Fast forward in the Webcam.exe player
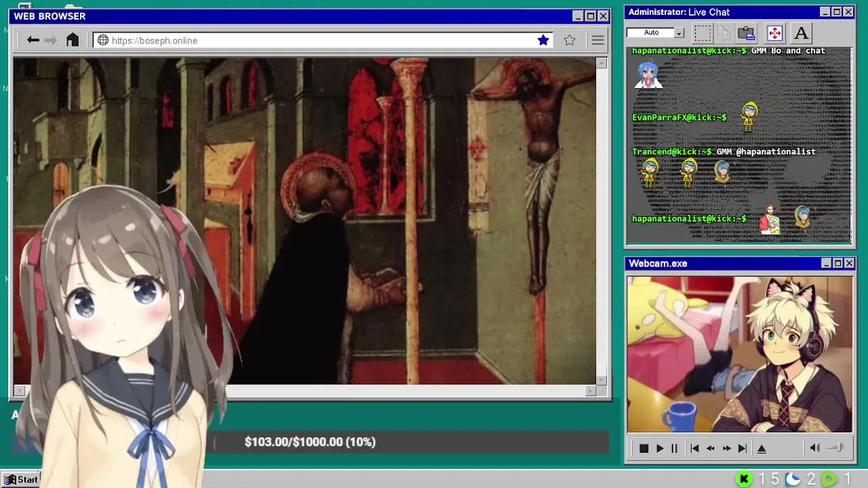 pos(726,448)
